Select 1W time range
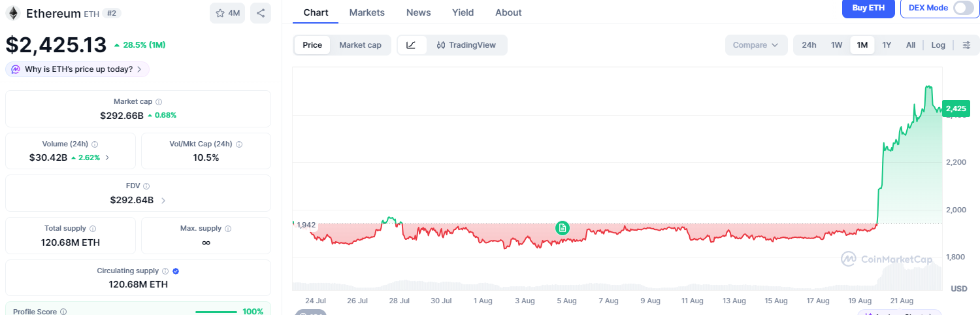This screenshot has height=315, width=980. point(836,45)
